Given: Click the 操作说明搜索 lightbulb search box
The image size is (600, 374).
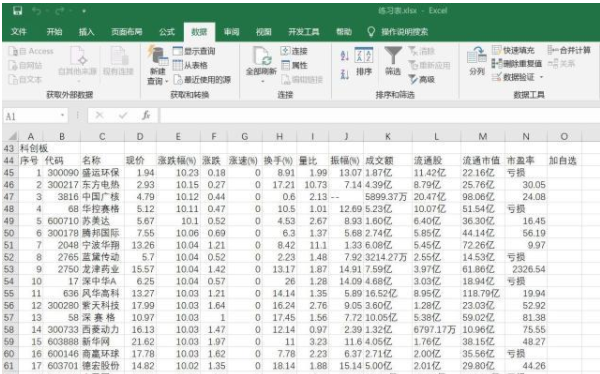Looking at the screenshot, I should click(398, 32).
